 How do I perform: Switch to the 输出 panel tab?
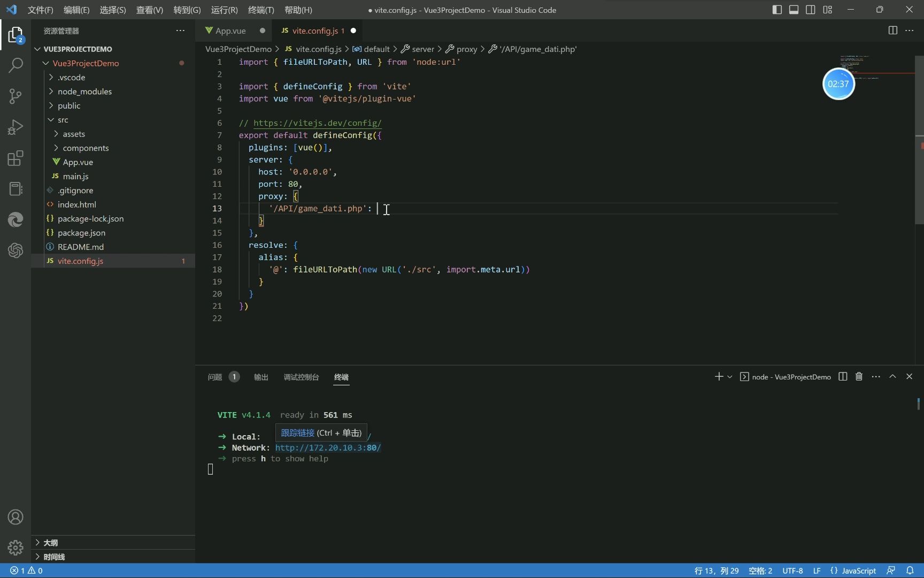261,377
